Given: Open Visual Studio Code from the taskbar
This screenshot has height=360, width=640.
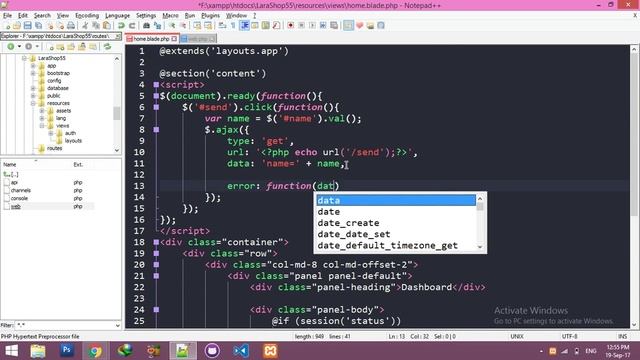Looking at the screenshot, I should (241, 351).
